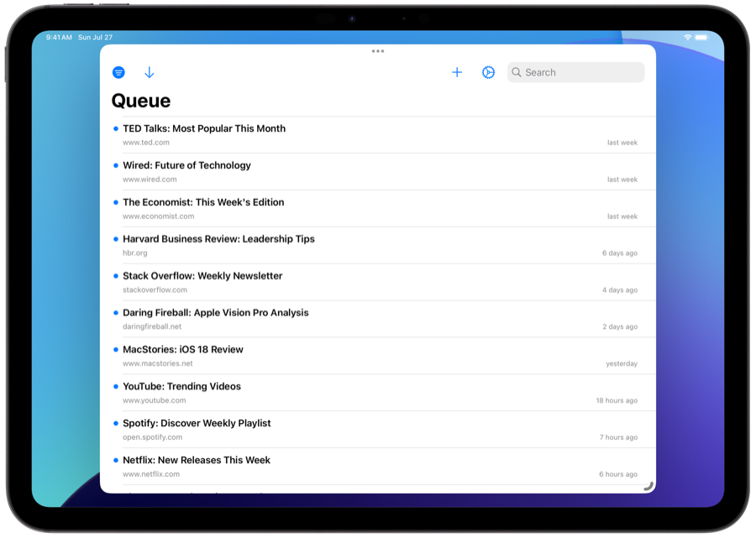This screenshot has height=538, width=756.
Task: Select the Queue list heading
Action: click(x=139, y=100)
